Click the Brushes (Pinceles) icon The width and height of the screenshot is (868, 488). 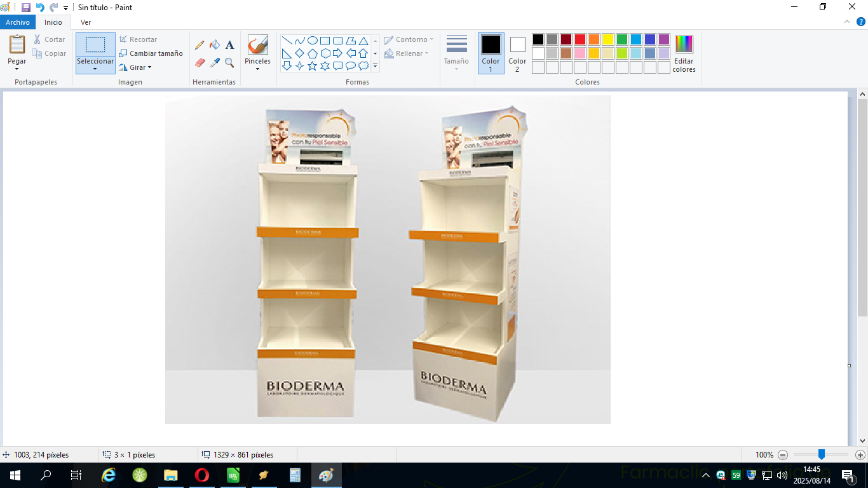(257, 45)
